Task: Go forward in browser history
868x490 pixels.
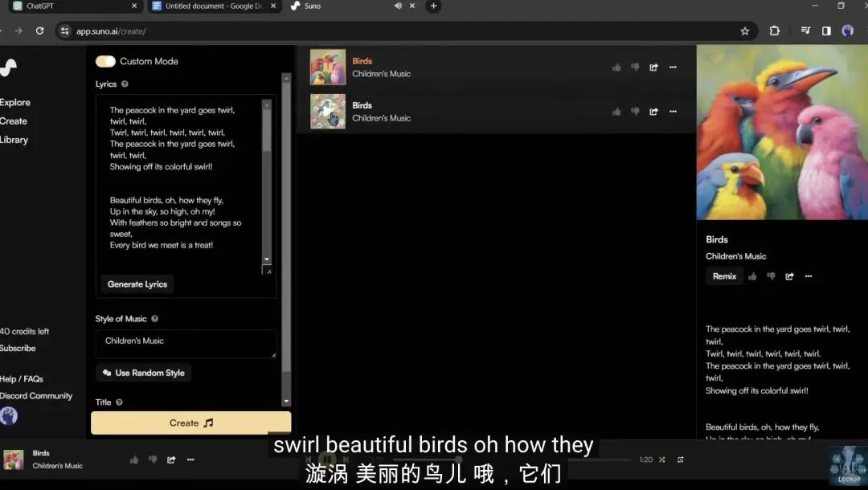Action: point(18,31)
